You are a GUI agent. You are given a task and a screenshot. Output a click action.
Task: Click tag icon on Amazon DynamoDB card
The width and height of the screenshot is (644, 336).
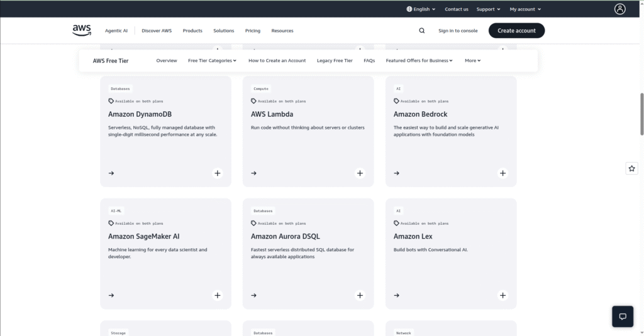[x=111, y=101]
